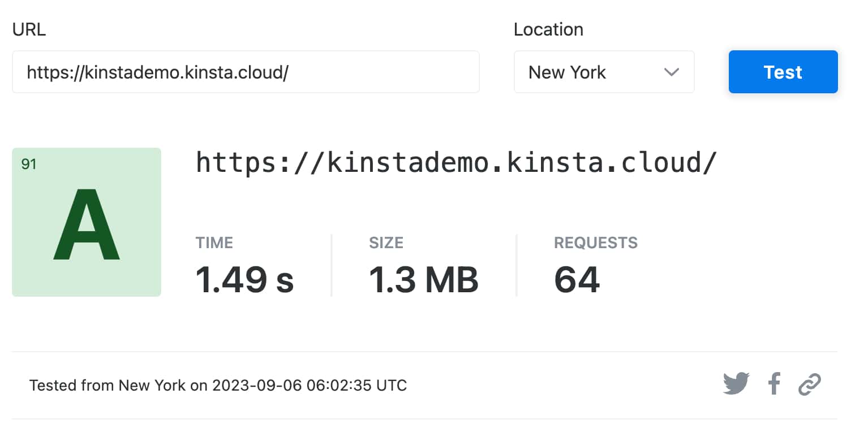Click the chevron arrow in Location box
The width and height of the screenshot is (868, 441).
click(671, 72)
